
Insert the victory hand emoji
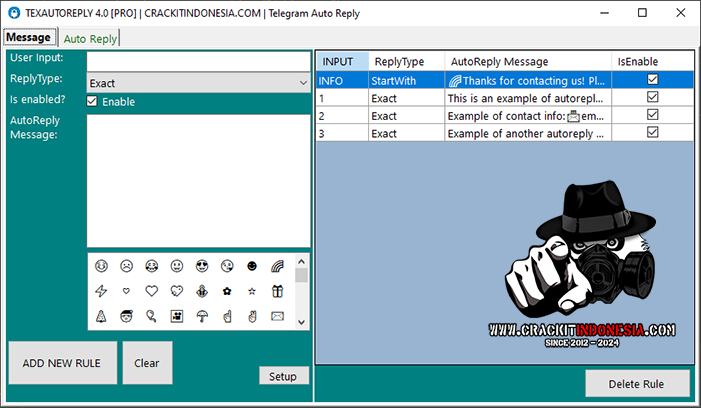pyautogui.click(x=251, y=317)
